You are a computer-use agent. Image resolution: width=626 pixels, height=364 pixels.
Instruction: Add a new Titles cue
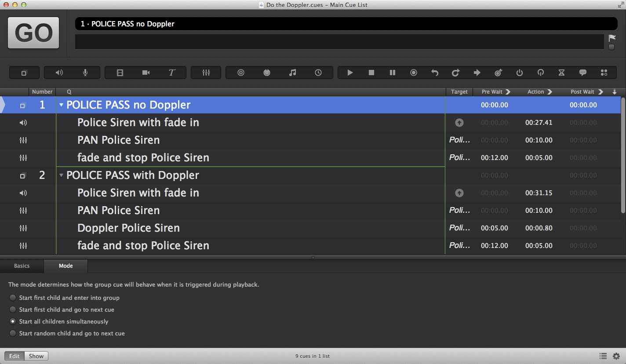point(172,73)
